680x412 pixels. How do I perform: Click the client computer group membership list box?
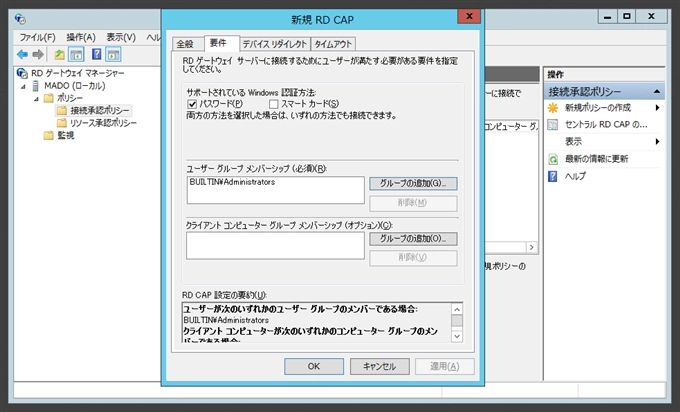[275, 245]
